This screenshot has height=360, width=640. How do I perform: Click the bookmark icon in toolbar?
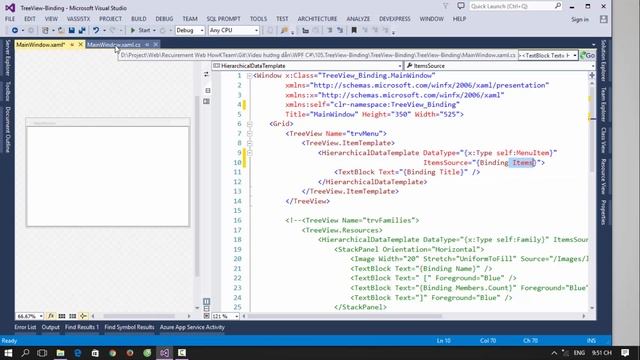coord(354,30)
